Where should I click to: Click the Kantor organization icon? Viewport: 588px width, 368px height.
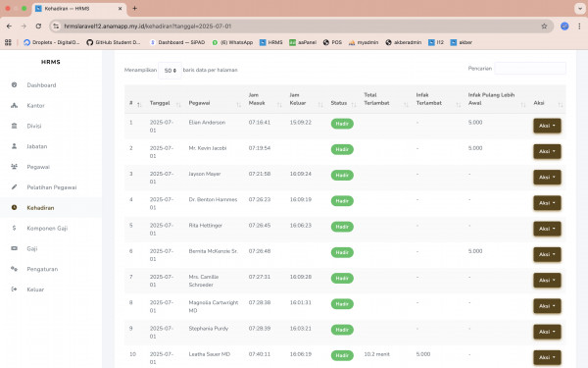15,106
